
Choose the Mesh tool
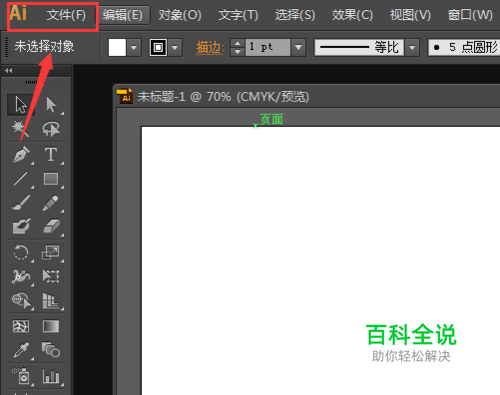point(21,326)
